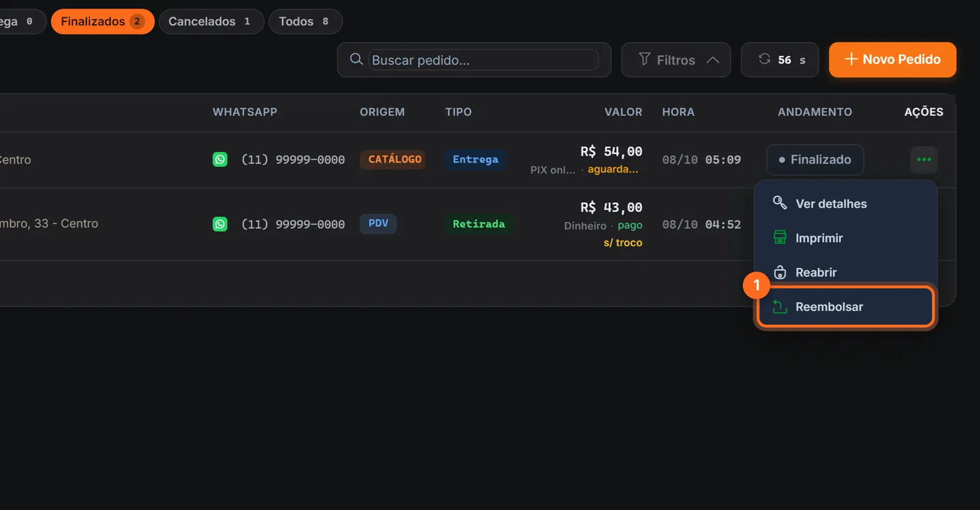This screenshot has height=510, width=980.
Task: Click the 08/10 05:09 timestamp
Action: (x=701, y=159)
